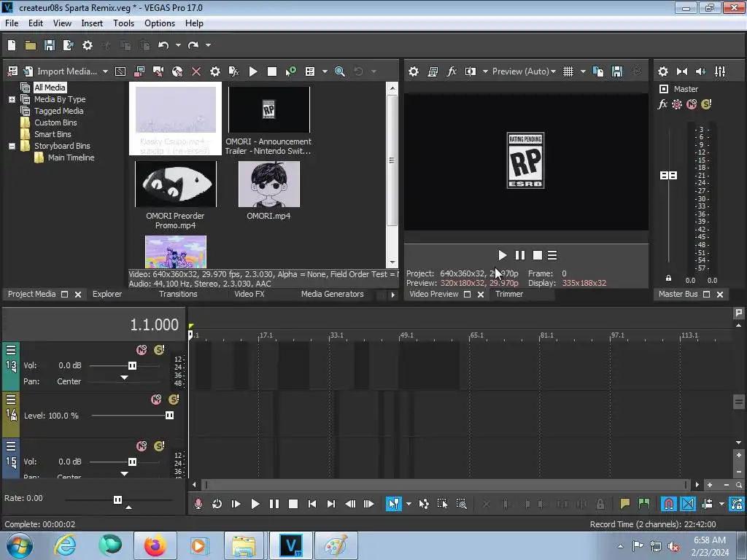
Task: Click Import Media button in Project Media
Action: [61, 71]
